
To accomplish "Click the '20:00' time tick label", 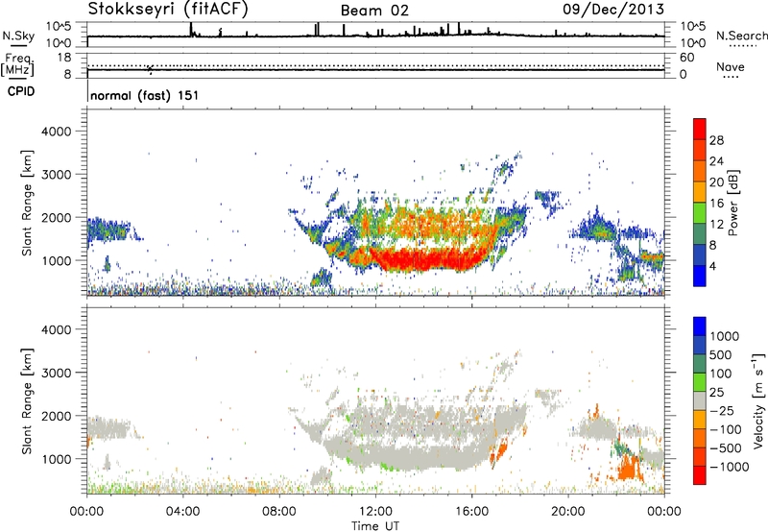I will pyautogui.click(x=568, y=512).
